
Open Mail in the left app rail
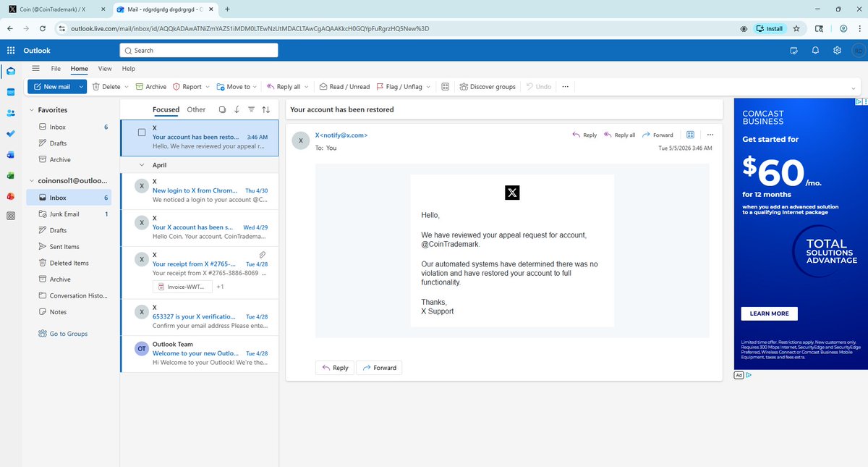coord(11,71)
